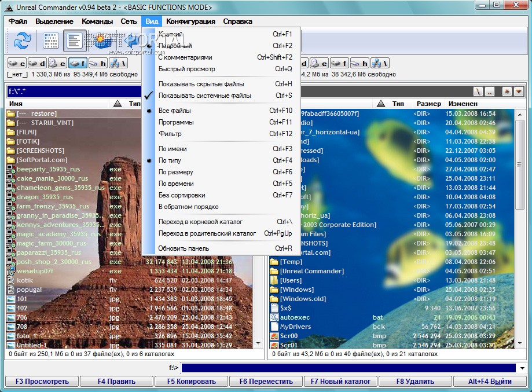The width and height of the screenshot is (532, 392).
Task: Click the asterisk favorites button in right panel
Action: pyautogui.click(x=507, y=91)
